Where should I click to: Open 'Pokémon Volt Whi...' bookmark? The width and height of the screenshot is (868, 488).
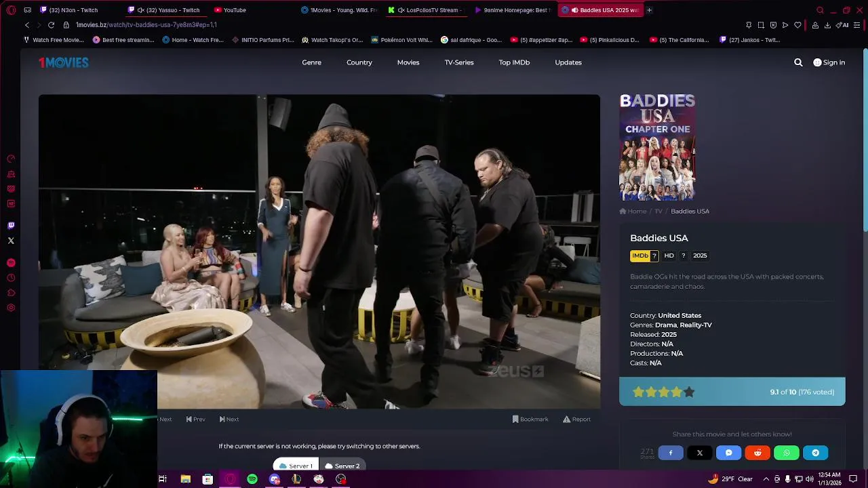pos(401,40)
